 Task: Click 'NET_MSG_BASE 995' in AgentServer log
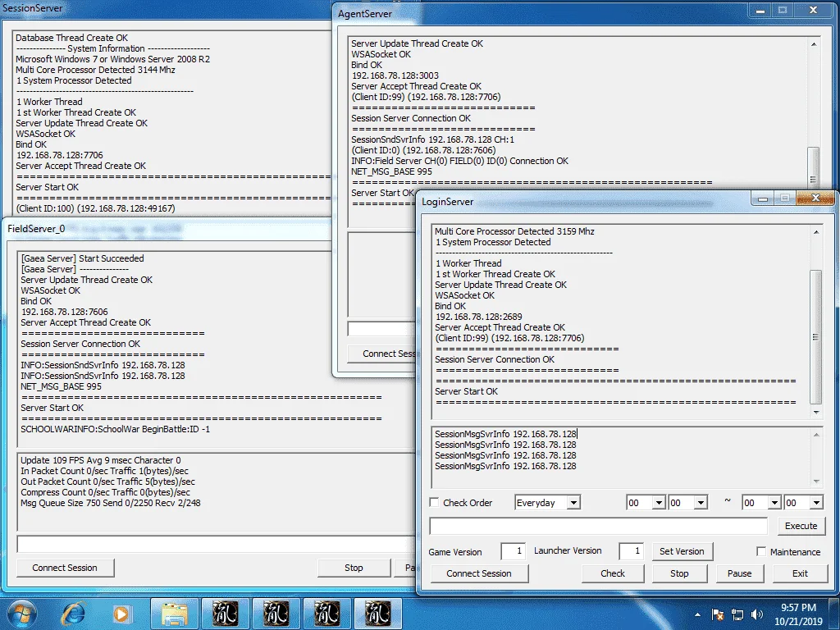391,171
